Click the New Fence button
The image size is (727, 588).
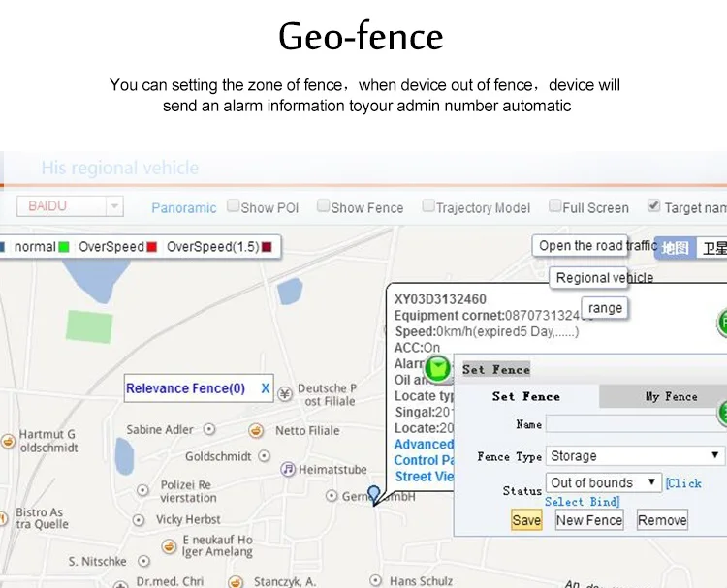pyautogui.click(x=589, y=520)
